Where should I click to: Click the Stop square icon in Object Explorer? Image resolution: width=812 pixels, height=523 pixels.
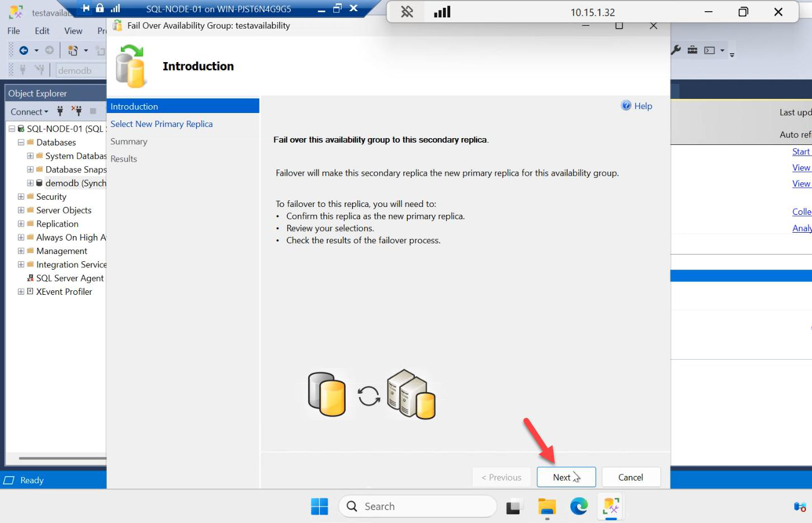[93, 111]
